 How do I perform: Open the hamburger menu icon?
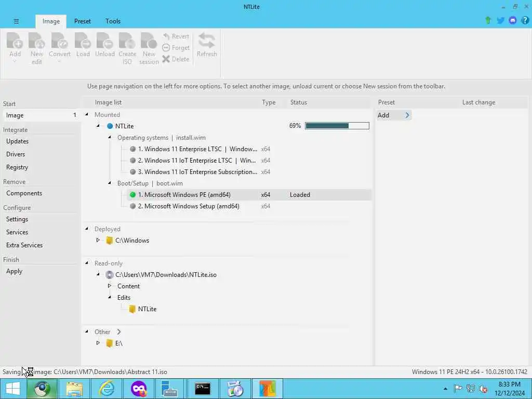(x=16, y=21)
